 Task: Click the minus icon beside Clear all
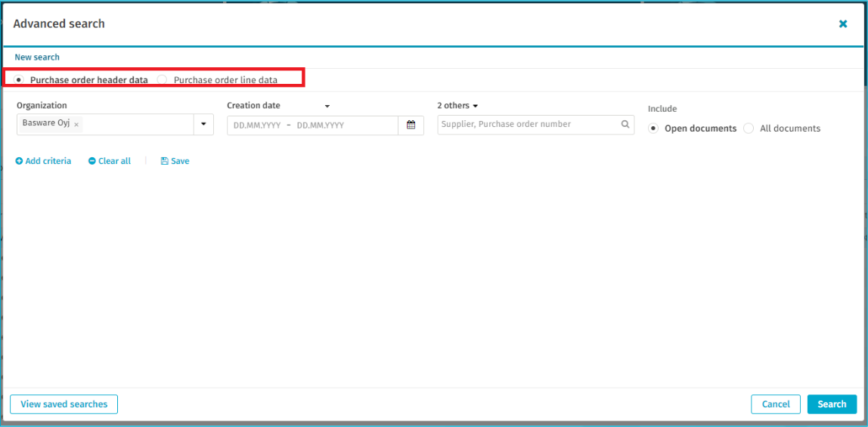coord(92,161)
